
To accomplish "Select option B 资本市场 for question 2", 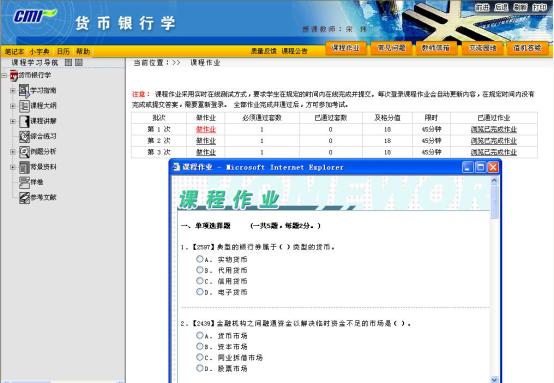I will [x=200, y=346].
